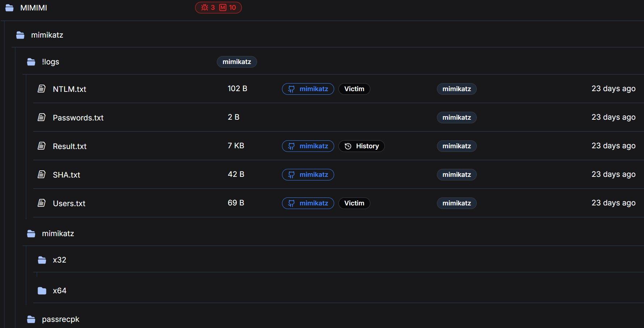The width and height of the screenshot is (644, 328).
Task: Click the mimikatz pill badge on Passwords.txt row
Action: [x=456, y=117]
